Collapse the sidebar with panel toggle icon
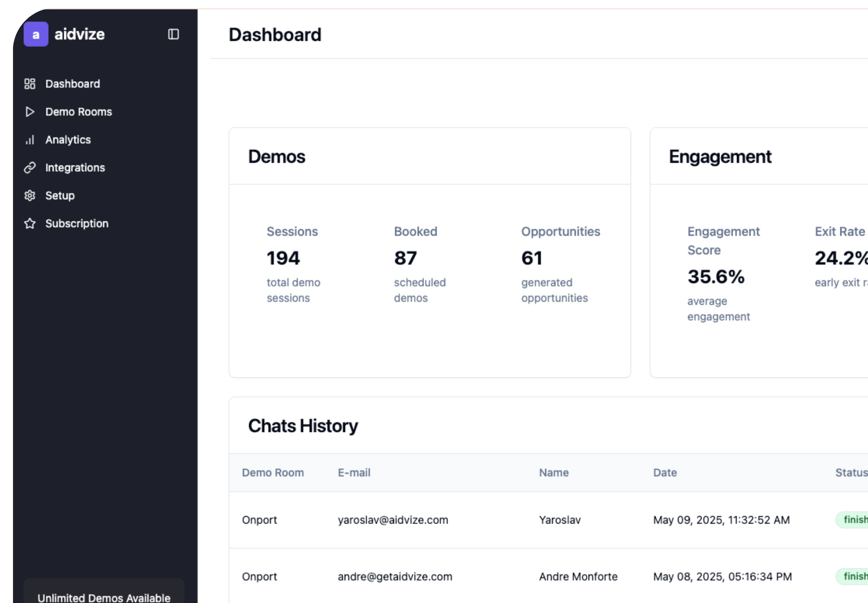Screen dimensions: 868x603 (173, 34)
